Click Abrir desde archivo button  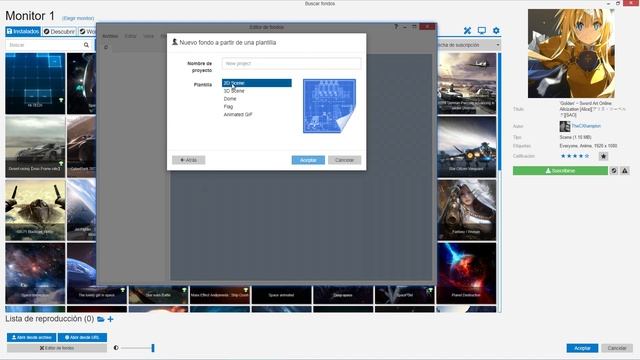[31, 338]
